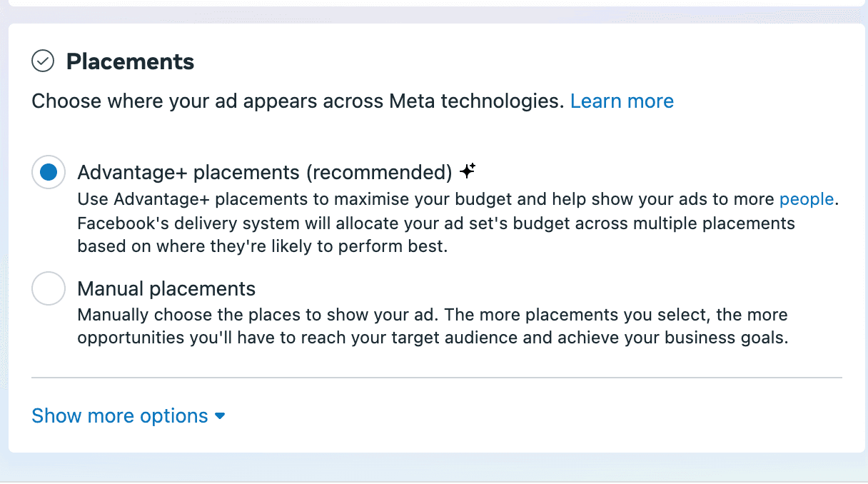Click the "Manually choose the places" description line
868x484 pixels.
point(286,315)
